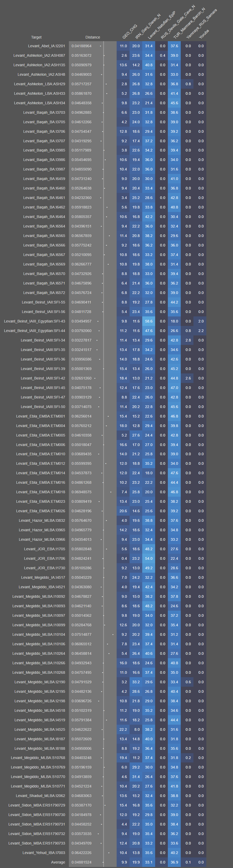This screenshot has width=233, height=868.
Task: Click row label Levant_Megiddo_MLBA:I10104
Action: [x=39, y=634]
